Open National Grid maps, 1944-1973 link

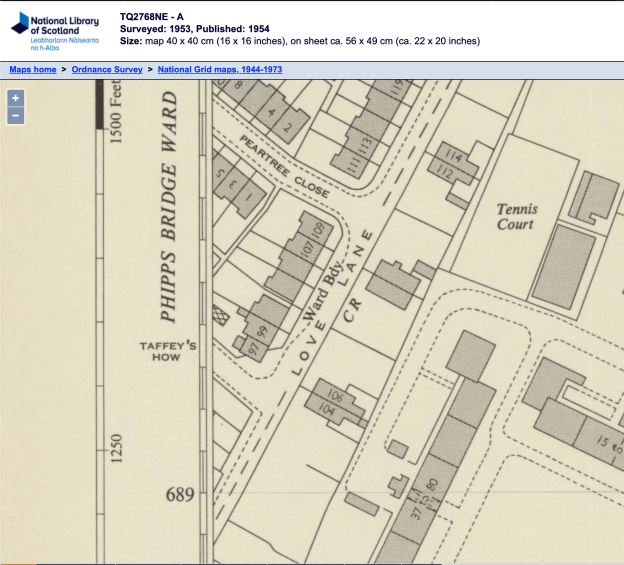(x=220, y=70)
